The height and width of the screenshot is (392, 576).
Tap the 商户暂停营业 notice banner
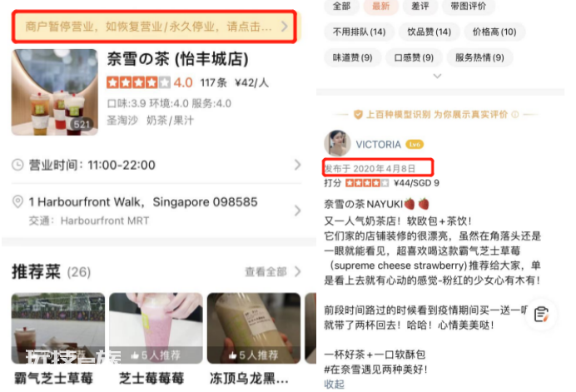point(154,27)
